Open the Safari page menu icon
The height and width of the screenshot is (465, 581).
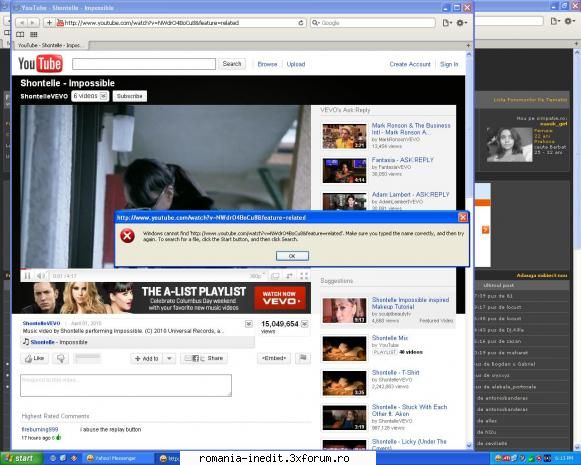tap(447, 23)
